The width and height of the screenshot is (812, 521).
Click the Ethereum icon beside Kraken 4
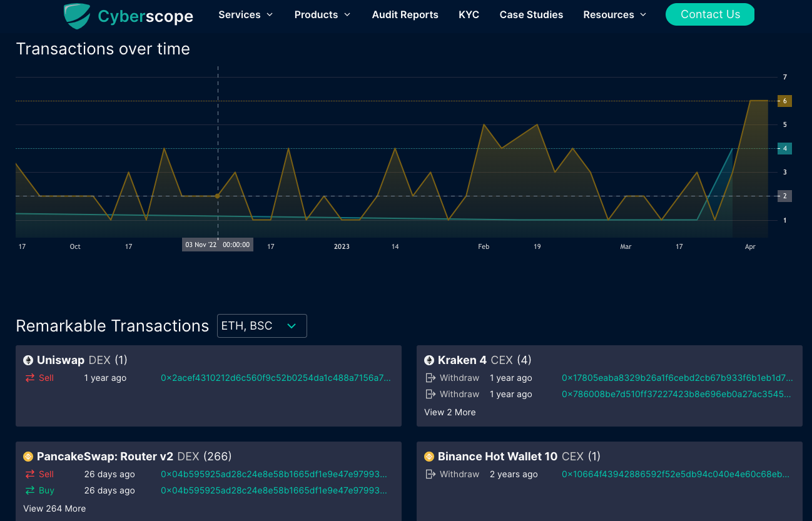[x=429, y=360]
